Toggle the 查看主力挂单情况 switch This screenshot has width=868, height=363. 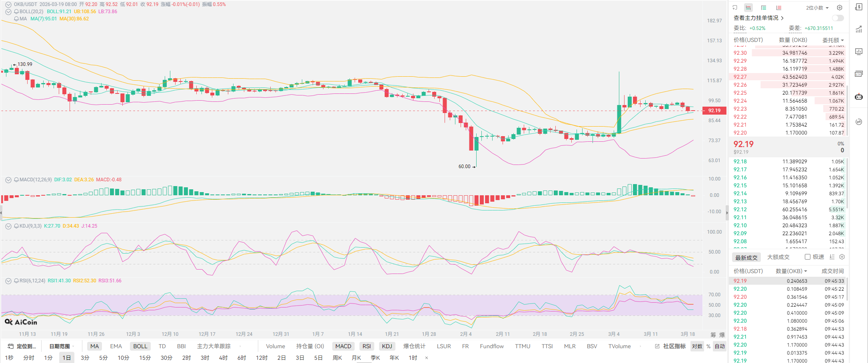pyautogui.click(x=838, y=18)
